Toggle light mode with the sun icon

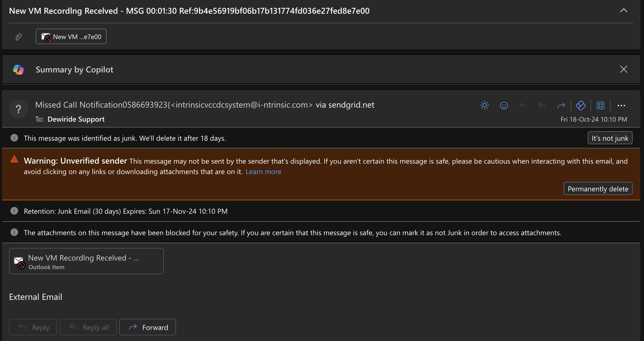tap(485, 105)
